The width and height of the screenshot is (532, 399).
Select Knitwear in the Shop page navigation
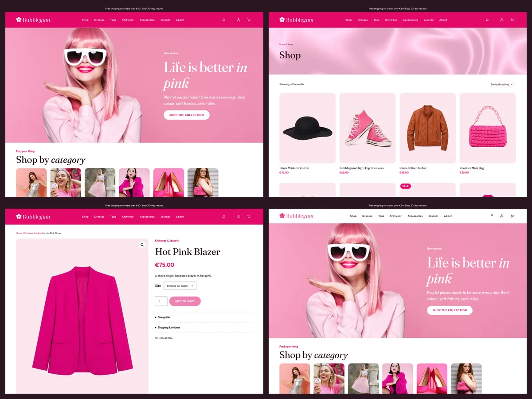(391, 20)
